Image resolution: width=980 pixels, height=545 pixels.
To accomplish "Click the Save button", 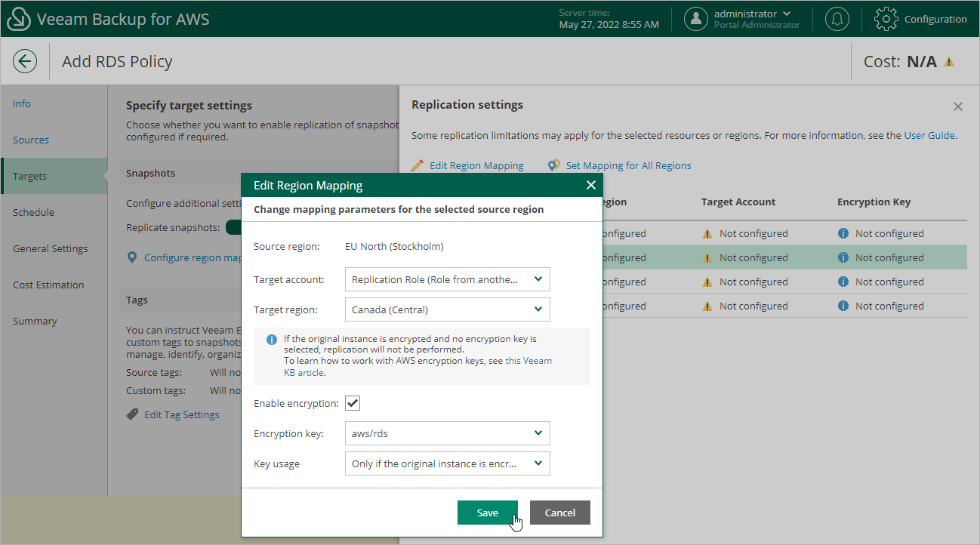I will (x=487, y=513).
